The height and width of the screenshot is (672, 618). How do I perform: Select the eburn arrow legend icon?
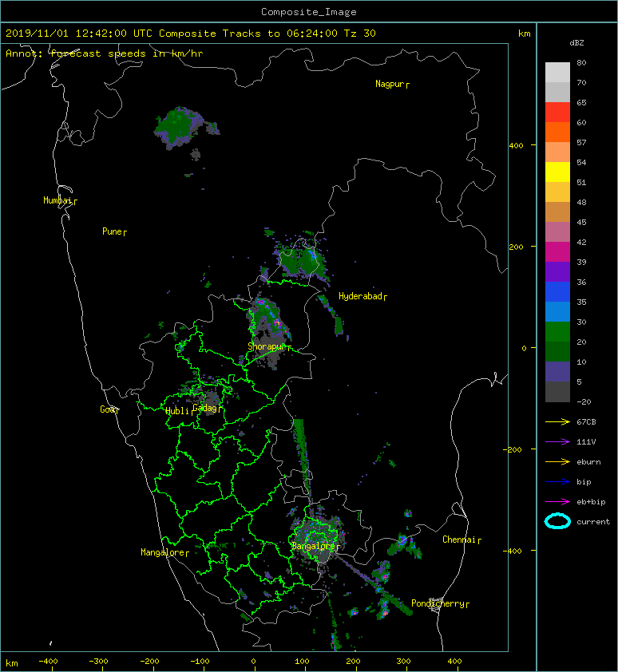coord(557,462)
